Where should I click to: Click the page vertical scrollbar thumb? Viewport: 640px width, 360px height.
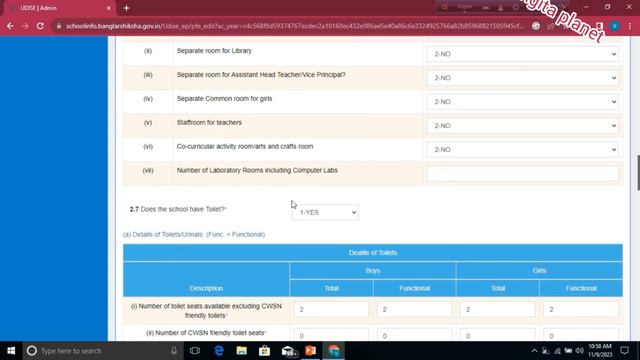point(638,172)
